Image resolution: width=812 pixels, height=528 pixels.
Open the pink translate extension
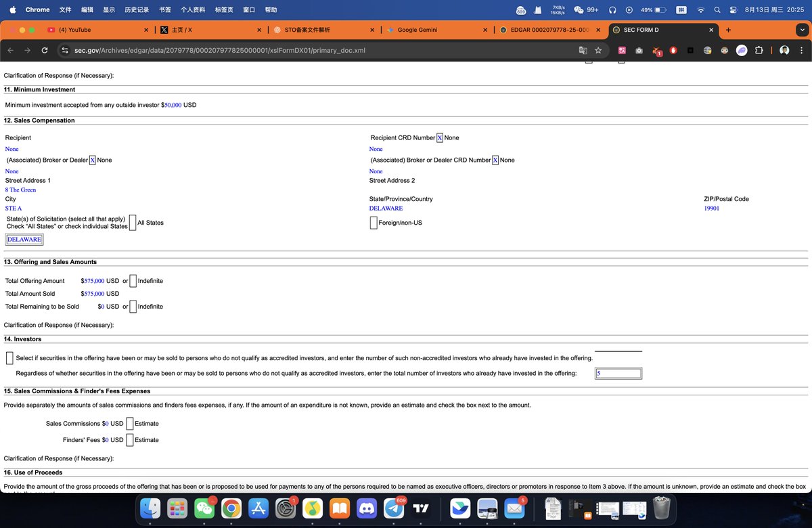click(x=622, y=50)
